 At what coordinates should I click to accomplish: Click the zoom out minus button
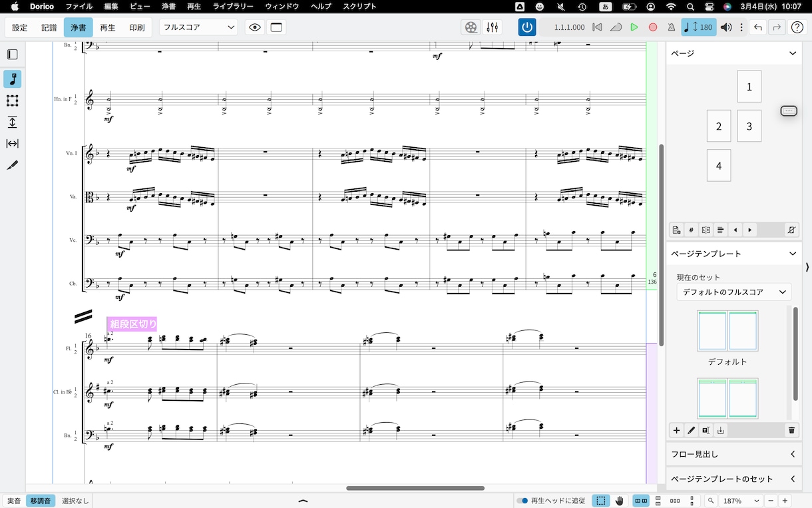coord(771,501)
